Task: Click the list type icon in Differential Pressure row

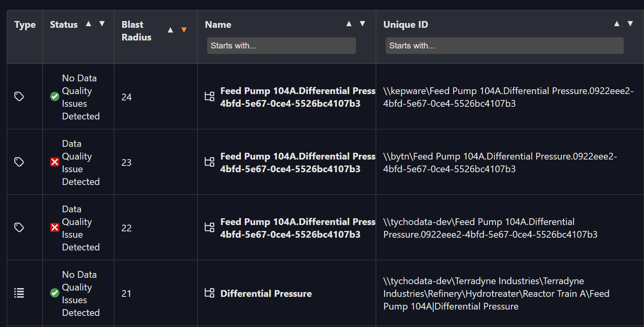Action: click(x=19, y=293)
